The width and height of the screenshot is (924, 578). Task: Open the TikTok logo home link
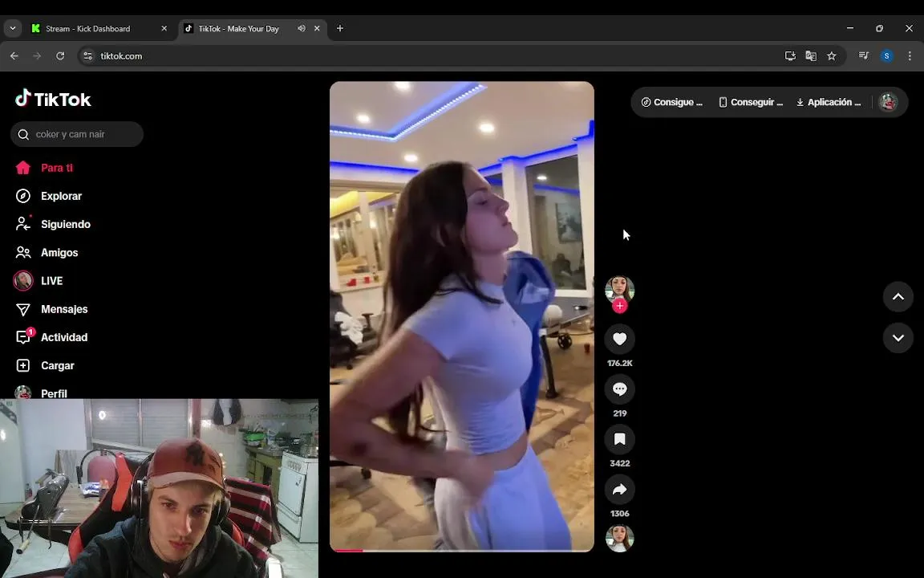(53, 99)
